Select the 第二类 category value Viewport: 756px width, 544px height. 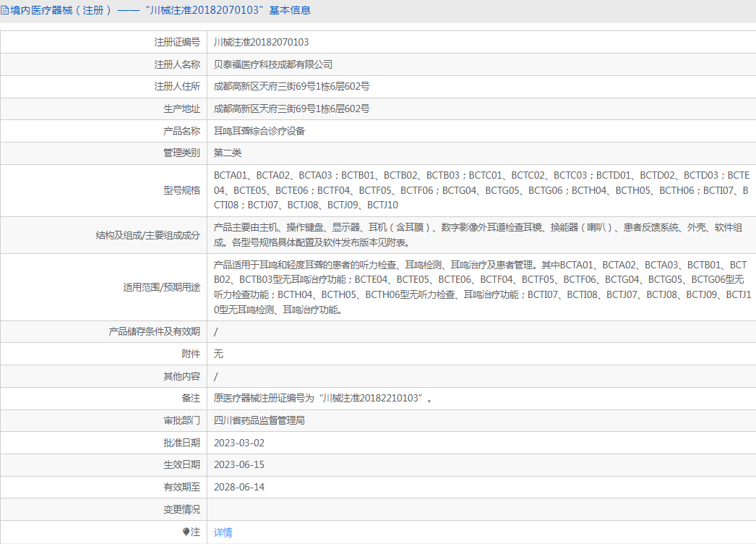(x=228, y=153)
